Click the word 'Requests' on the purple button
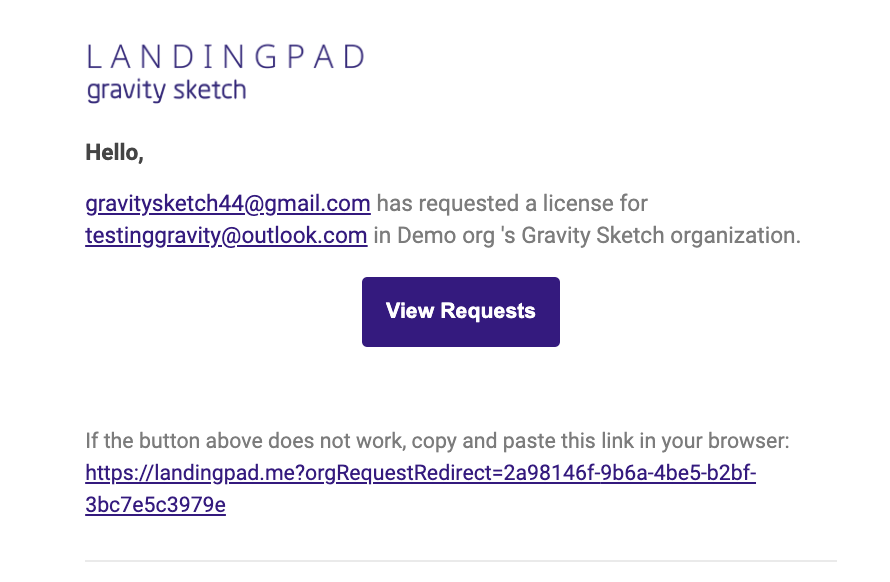Viewport: 890px width, 582px height. [x=488, y=311]
